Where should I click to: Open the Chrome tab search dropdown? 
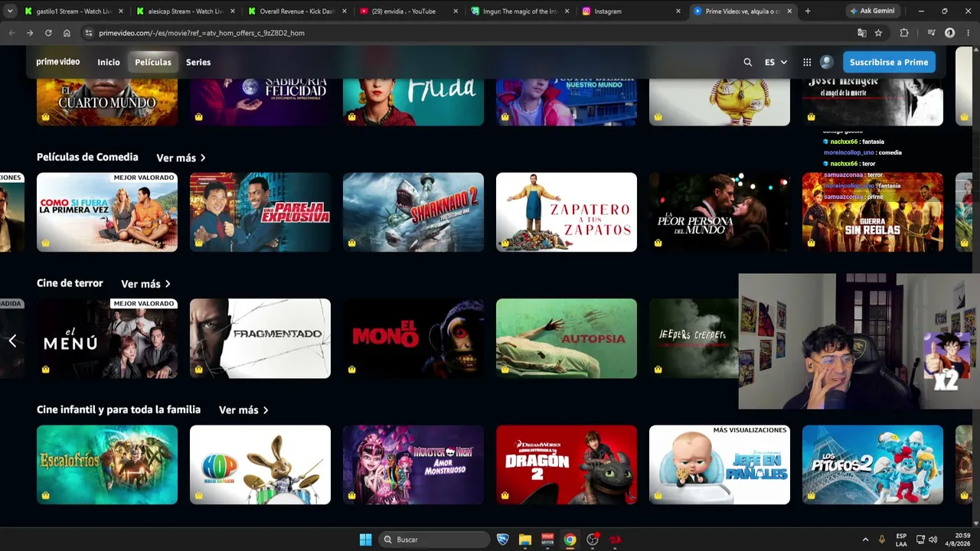click(10, 11)
